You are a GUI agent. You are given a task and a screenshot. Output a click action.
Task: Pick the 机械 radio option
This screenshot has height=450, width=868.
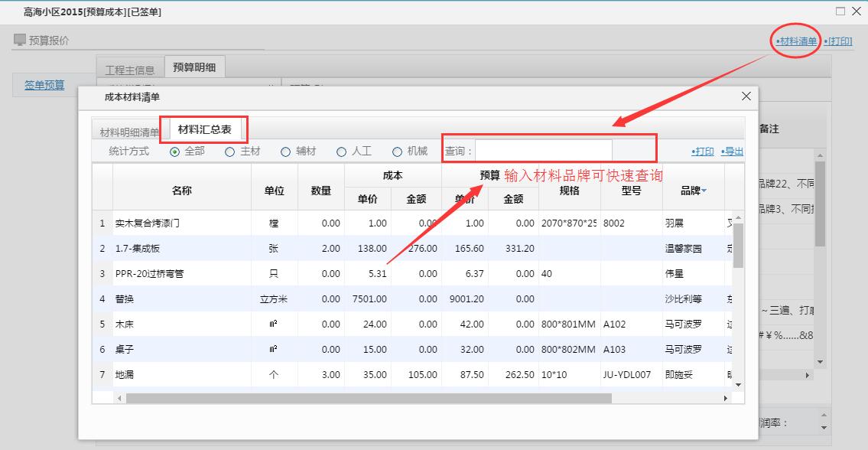click(x=397, y=152)
